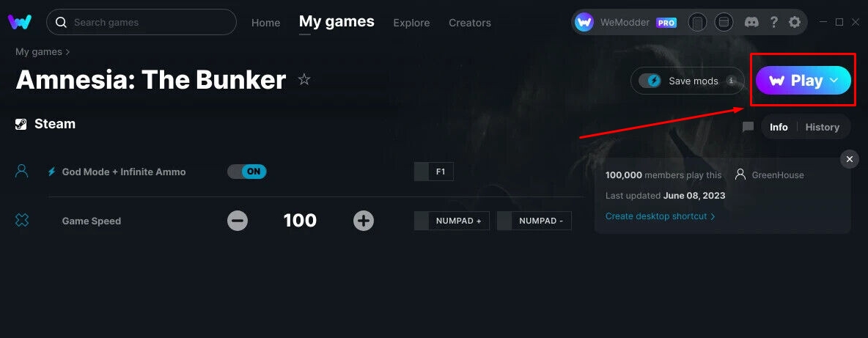Favorite the game with the star icon
Screen dimensions: 868x338
point(304,80)
